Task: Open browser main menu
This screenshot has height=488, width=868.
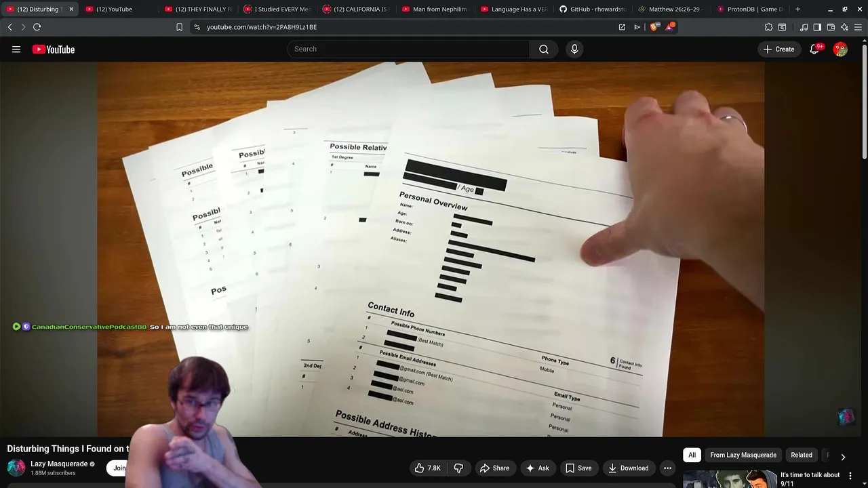Action: pyautogui.click(x=859, y=27)
